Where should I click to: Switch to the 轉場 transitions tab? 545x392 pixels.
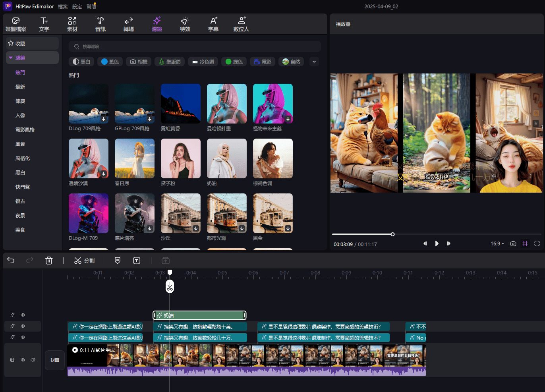coord(128,24)
